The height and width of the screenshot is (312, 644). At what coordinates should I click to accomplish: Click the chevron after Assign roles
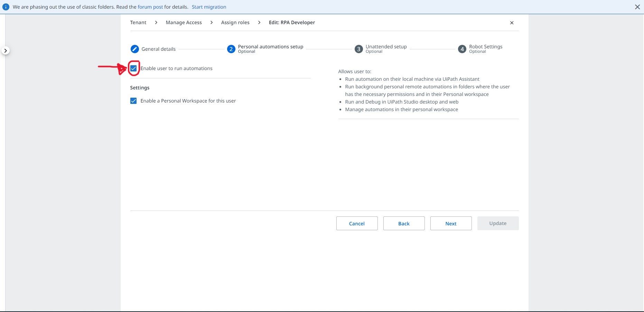(x=259, y=22)
